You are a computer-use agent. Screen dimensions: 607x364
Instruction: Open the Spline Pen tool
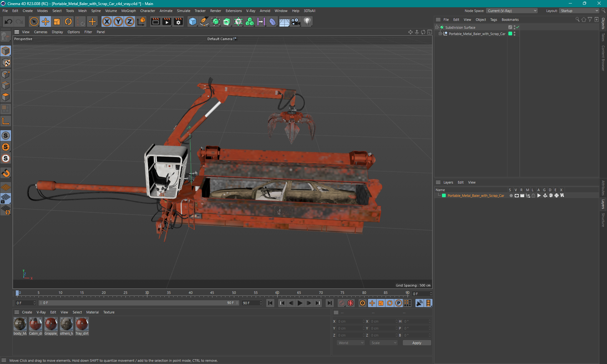tap(204, 21)
